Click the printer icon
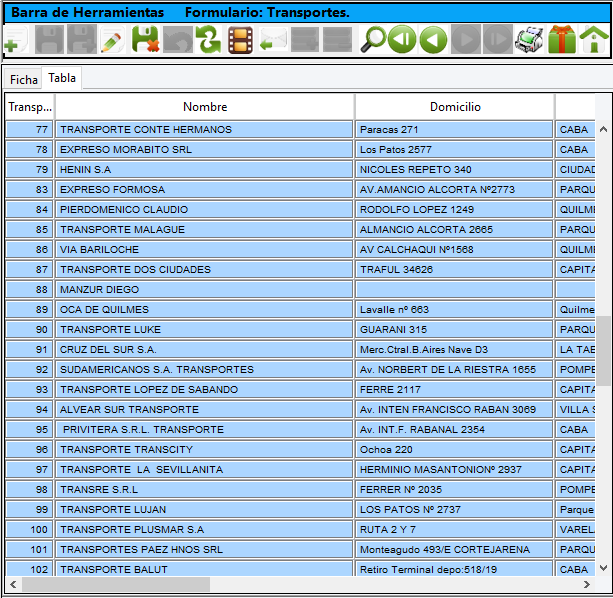Screen dimensions: 613x598 point(529,39)
